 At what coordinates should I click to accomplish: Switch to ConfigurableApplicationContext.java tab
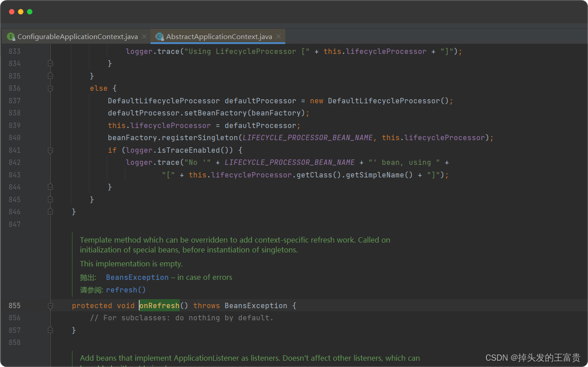pyautogui.click(x=77, y=37)
